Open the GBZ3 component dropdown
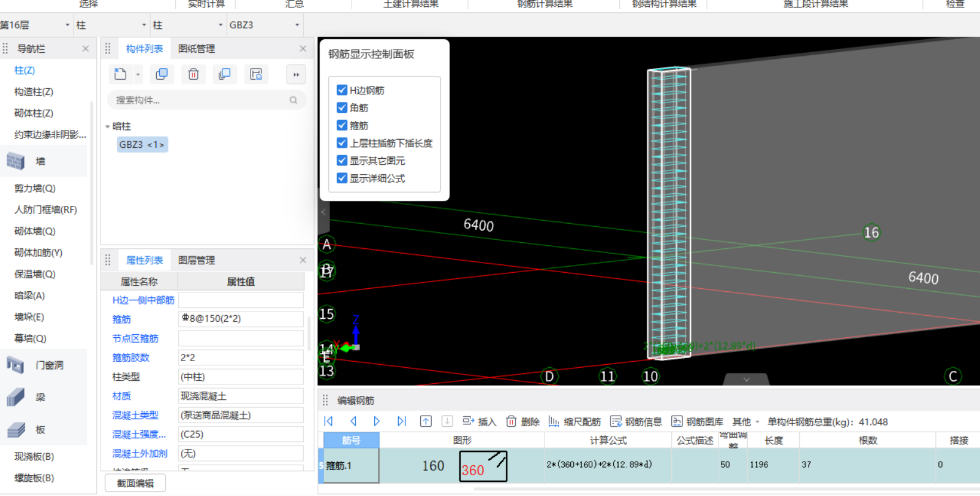980x496 pixels. coord(297,25)
